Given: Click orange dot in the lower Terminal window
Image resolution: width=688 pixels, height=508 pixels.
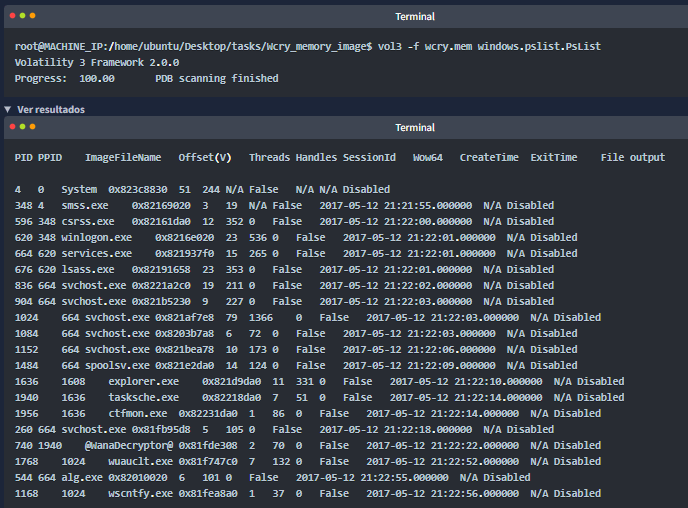Looking at the screenshot, I should point(32,127).
